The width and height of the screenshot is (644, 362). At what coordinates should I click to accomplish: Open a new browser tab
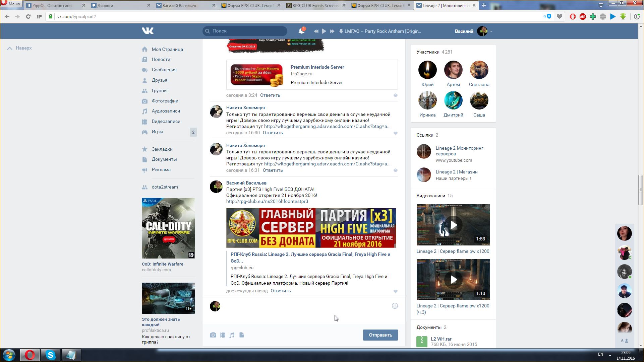483,5
